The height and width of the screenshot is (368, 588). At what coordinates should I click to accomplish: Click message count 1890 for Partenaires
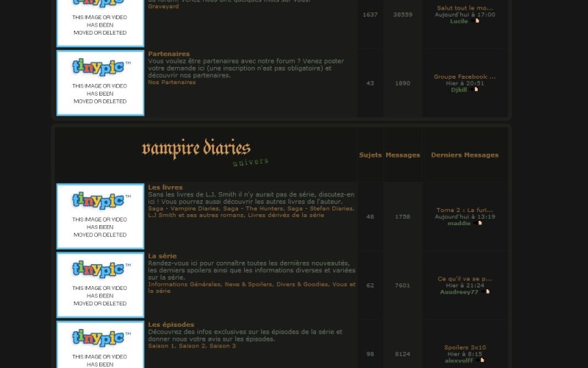pos(403,83)
